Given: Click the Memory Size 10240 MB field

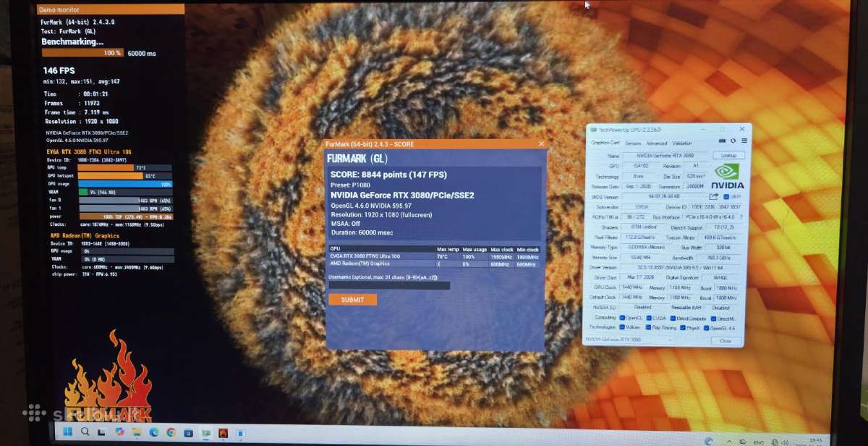Looking at the screenshot, I should coord(640,258).
